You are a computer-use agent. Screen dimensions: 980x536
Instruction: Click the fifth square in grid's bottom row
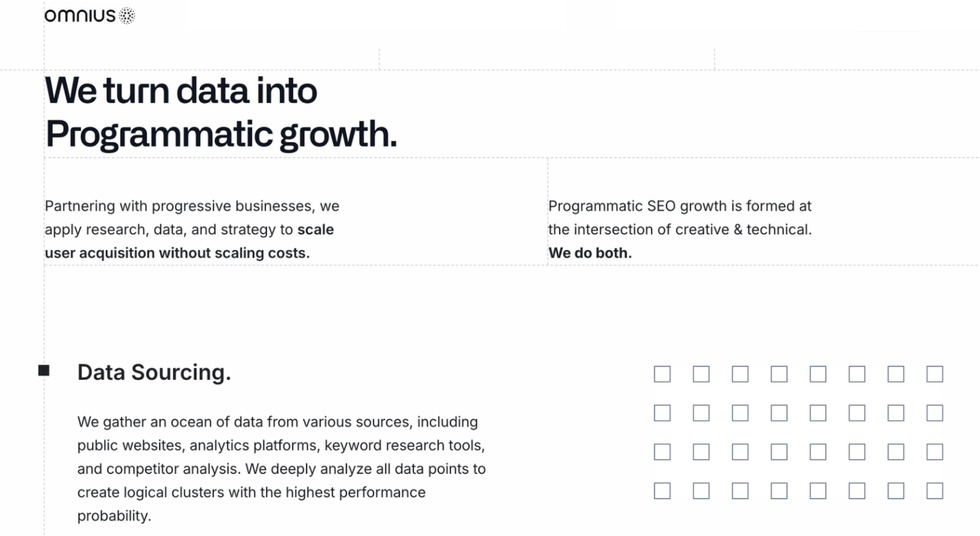(x=818, y=491)
